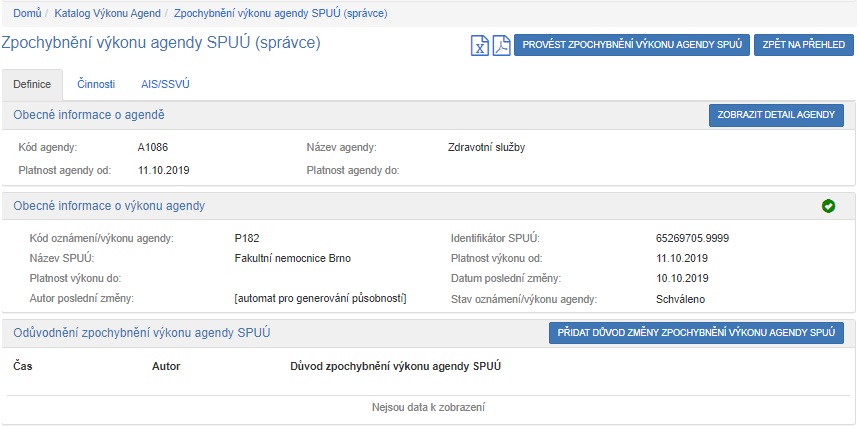Click the green approved status checkmark
This screenshot has height=426, width=859.
tap(828, 206)
